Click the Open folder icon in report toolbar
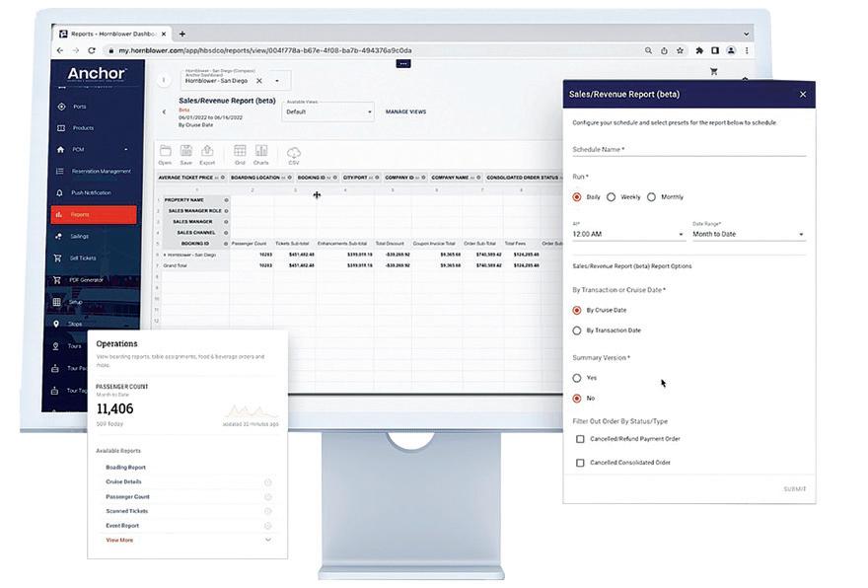 [165, 151]
